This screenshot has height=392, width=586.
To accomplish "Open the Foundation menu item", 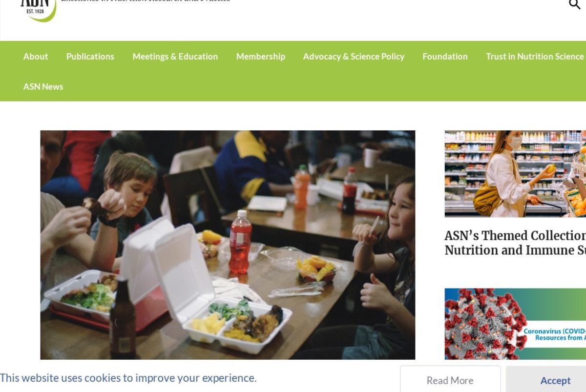I will [445, 57].
